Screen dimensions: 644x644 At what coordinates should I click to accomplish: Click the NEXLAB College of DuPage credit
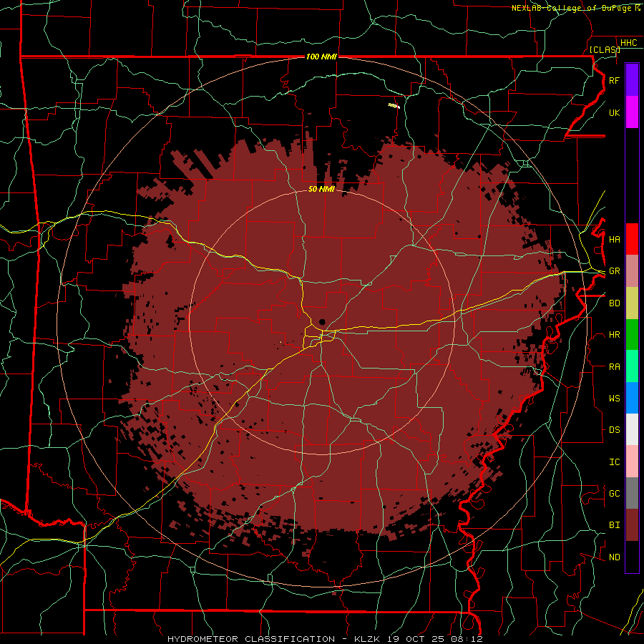tap(575, 8)
